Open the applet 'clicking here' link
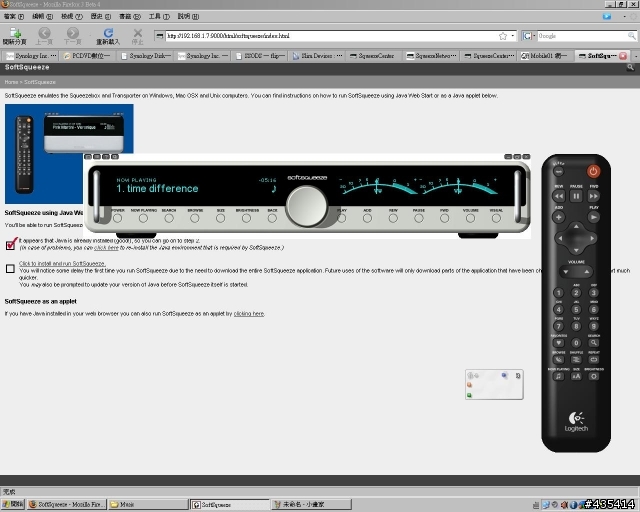Image resolution: width=640 pixels, height=512 pixels. click(x=249, y=314)
